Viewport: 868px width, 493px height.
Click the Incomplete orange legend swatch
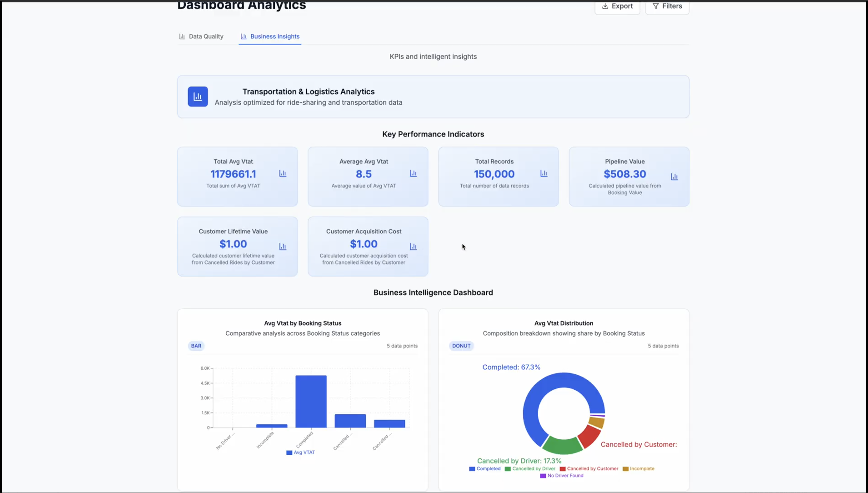point(625,469)
